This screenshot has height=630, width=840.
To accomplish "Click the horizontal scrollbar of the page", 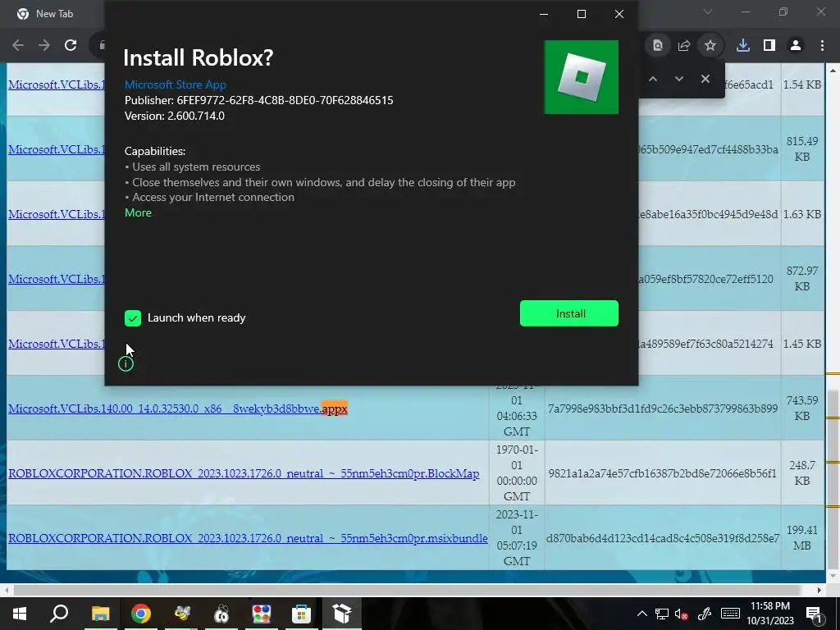I will (x=407, y=591).
